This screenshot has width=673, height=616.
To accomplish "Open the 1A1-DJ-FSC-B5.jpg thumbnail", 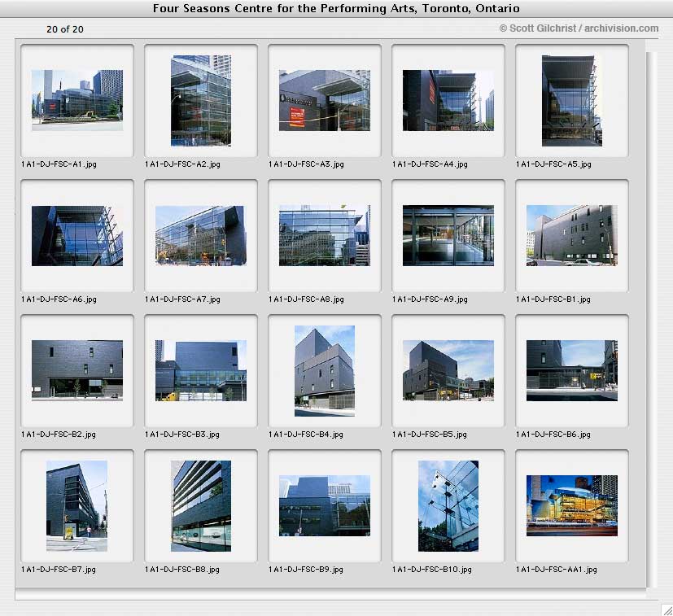I will [x=448, y=370].
